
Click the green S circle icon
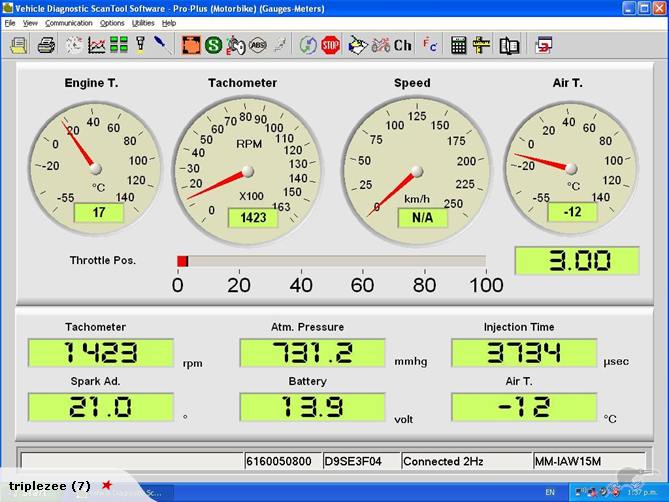tap(214, 45)
